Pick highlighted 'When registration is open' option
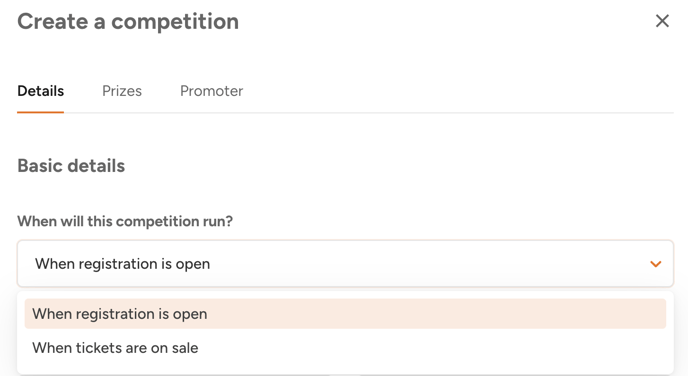 pos(345,314)
